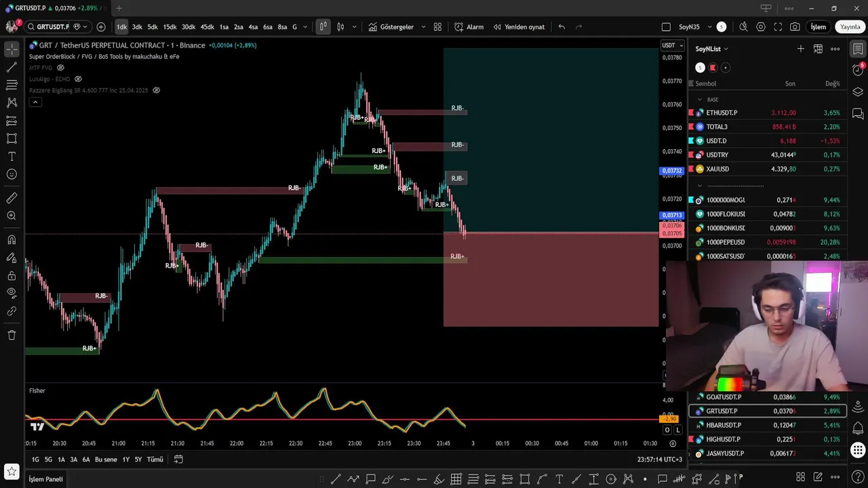Open the SoyN35 layout dropdown
868x488 pixels.
pyautogui.click(x=696, y=27)
